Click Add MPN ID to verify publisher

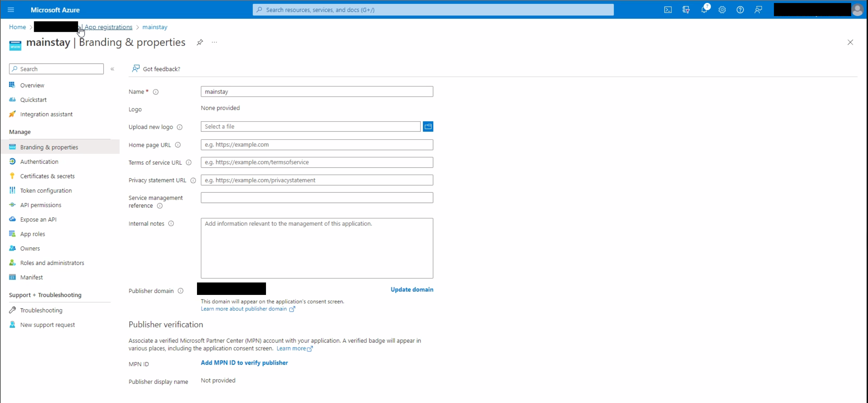click(x=244, y=363)
